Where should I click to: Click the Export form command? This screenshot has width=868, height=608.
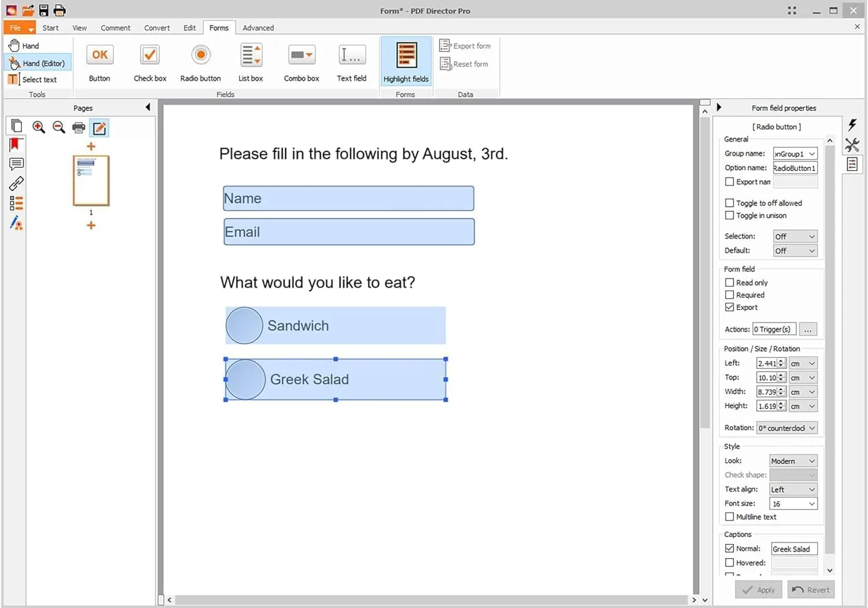coord(466,45)
